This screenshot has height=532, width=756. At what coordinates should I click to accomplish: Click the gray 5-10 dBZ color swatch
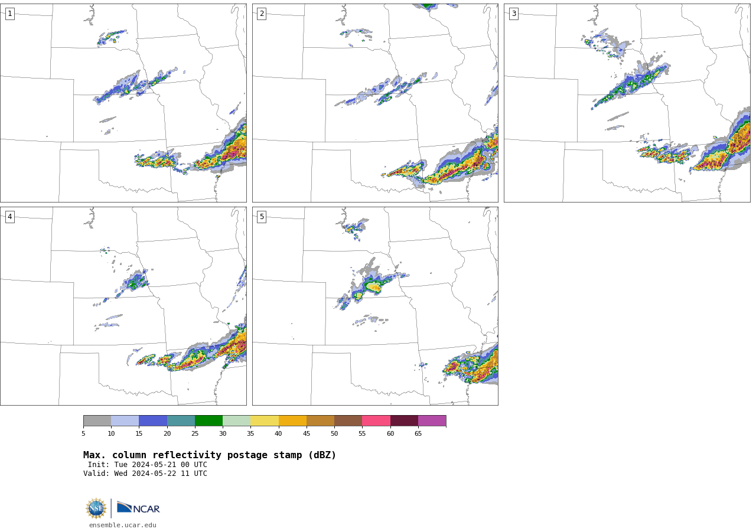pos(97,421)
